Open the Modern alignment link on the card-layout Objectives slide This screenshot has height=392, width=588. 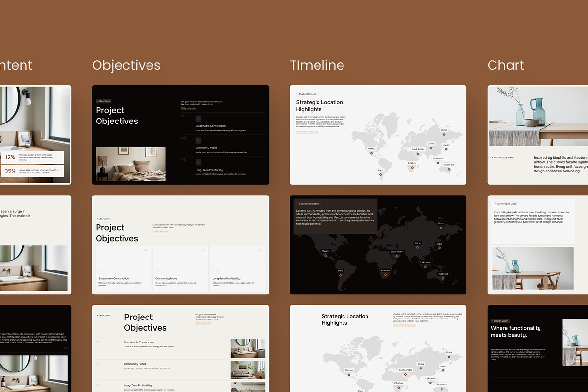[x=160, y=231]
